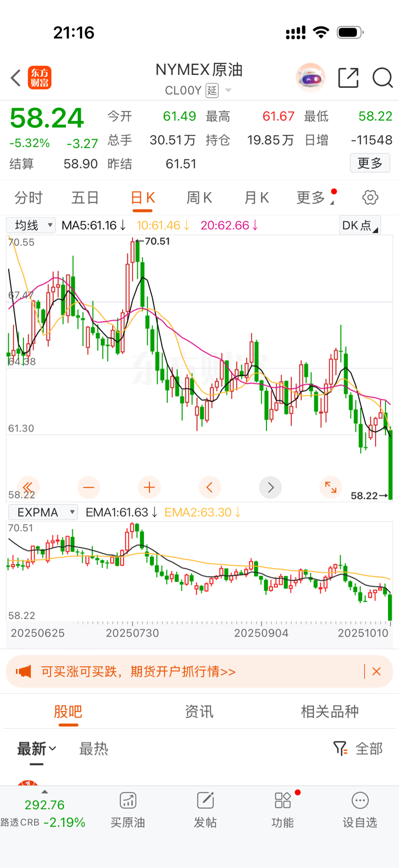399x868 pixels.
Task: Switch to 资讯 tab
Action: pyautogui.click(x=199, y=712)
